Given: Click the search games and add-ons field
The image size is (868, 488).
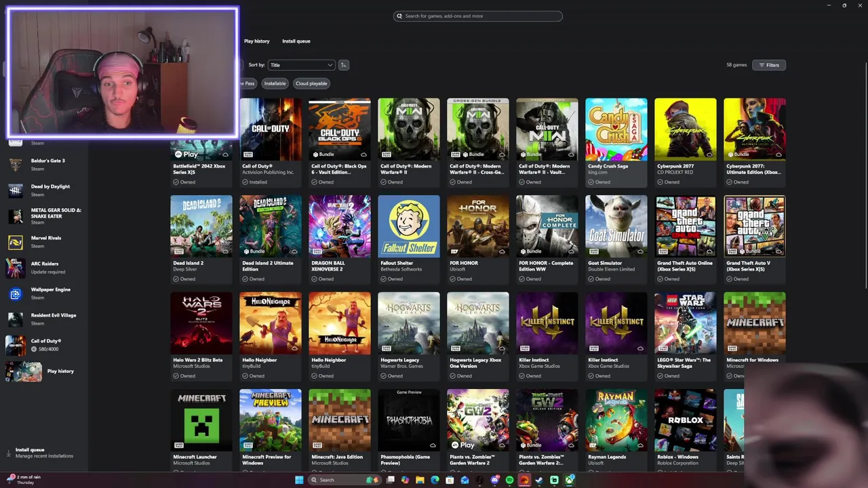Looking at the screenshot, I should 478,16.
